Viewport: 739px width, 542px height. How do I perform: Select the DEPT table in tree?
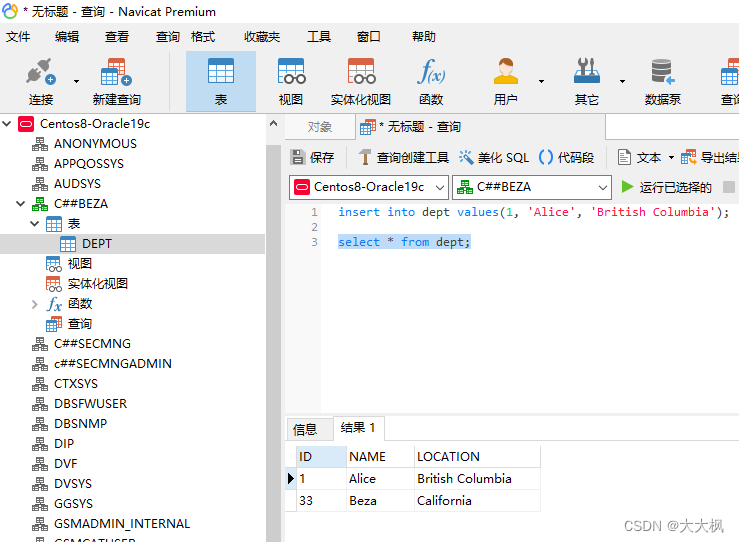pos(97,244)
